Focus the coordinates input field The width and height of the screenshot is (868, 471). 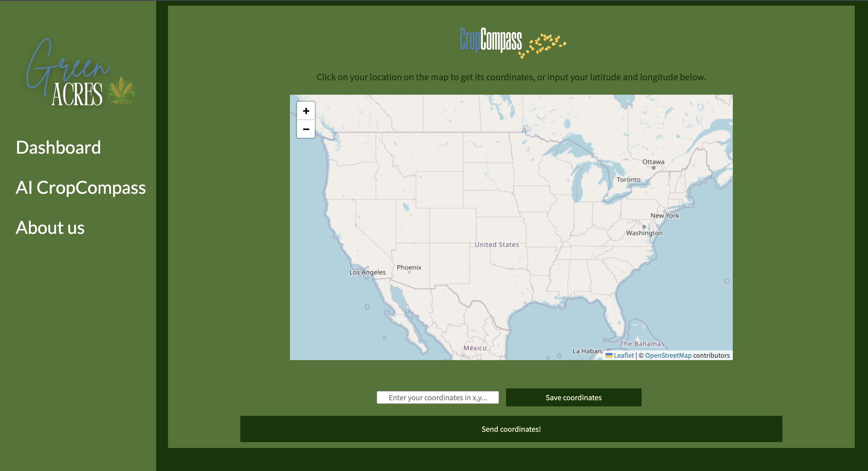click(x=437, y=397)
